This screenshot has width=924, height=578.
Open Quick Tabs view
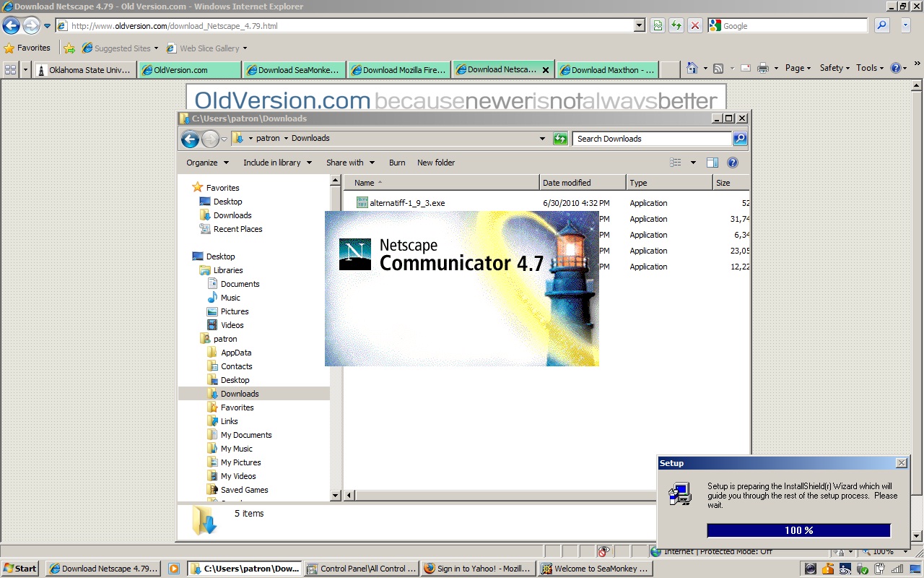[10, 69]
